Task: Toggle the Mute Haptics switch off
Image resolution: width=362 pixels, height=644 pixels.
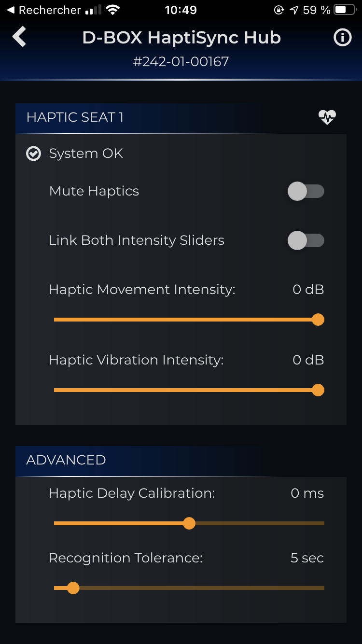Action: [306, 191]
